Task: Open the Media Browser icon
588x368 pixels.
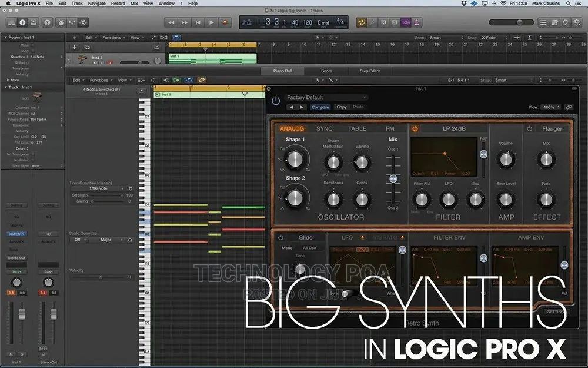Action: [576, 22]
